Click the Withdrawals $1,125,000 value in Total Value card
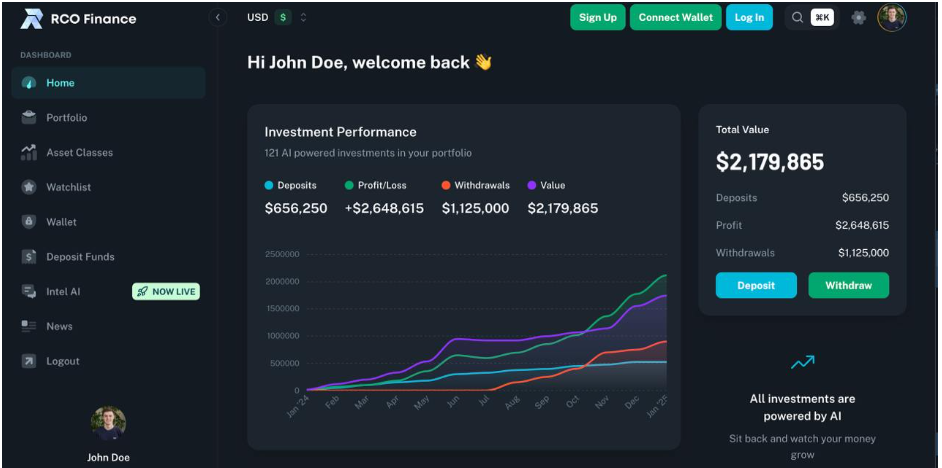This screenshot has width=942, height=468. coord(863,253)
